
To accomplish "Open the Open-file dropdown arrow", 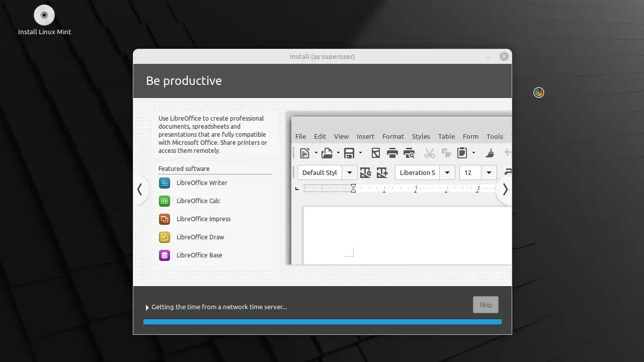I will point(338,153).
